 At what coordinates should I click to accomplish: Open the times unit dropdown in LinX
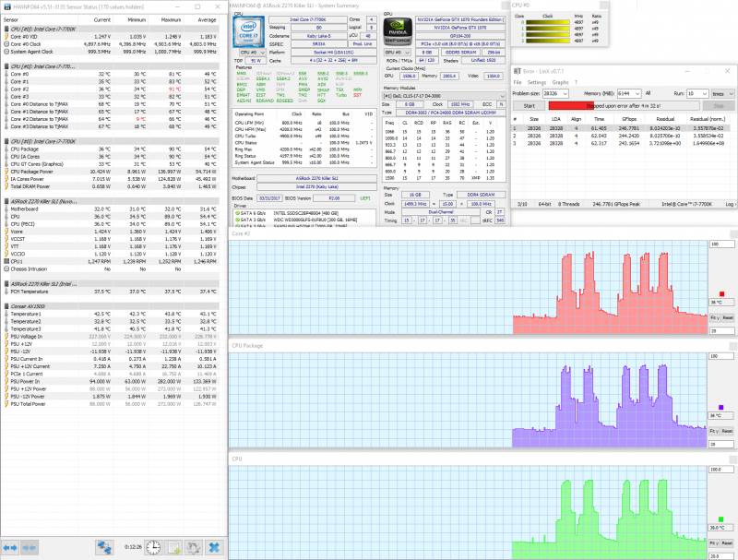tap(722, 94)
